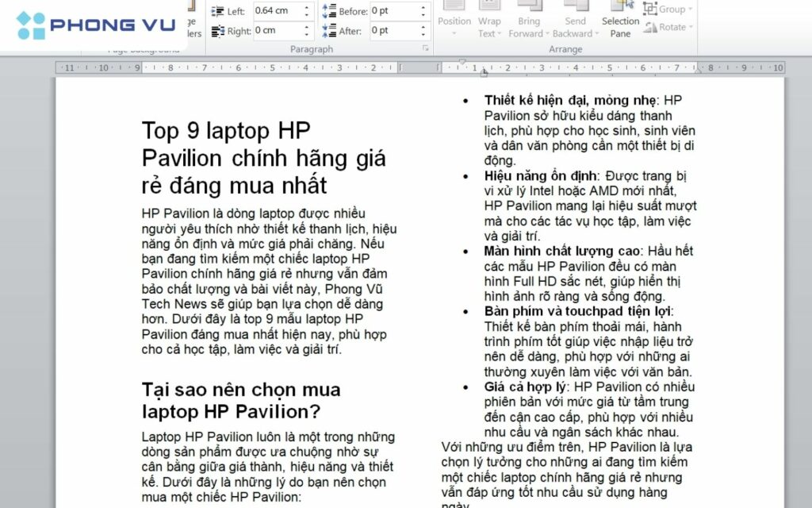Click the Indent Left icon beside the Left field

pos(219,12)
